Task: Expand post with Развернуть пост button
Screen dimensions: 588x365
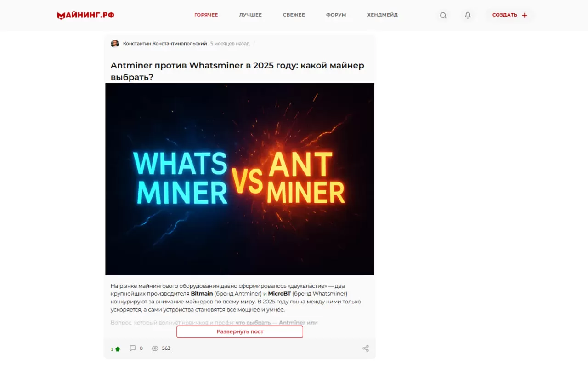Action: tap(240, 332)
